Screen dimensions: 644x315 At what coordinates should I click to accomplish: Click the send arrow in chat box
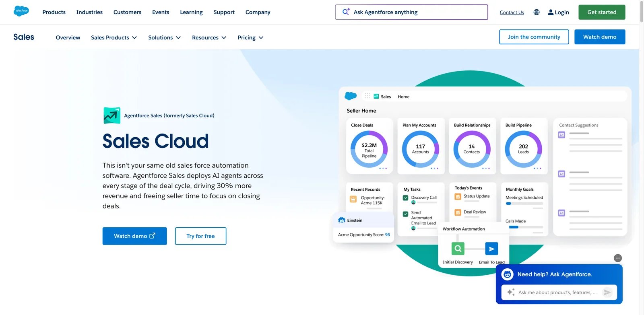607,292
